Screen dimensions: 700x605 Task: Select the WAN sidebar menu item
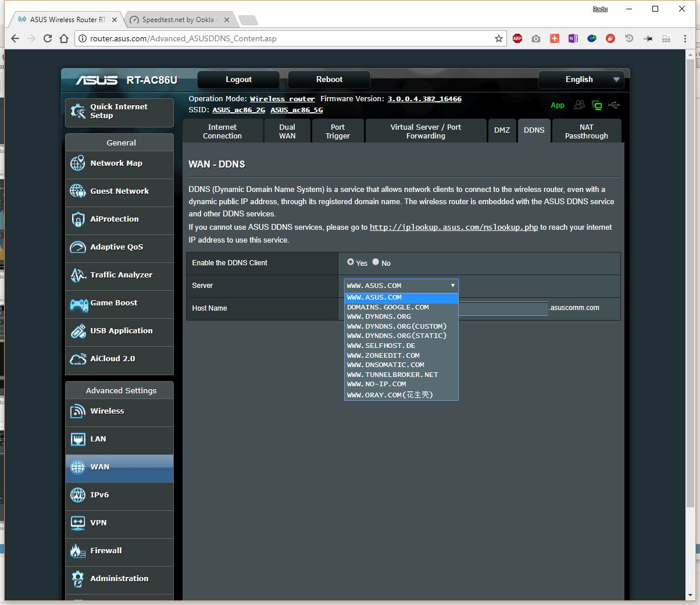119,467
